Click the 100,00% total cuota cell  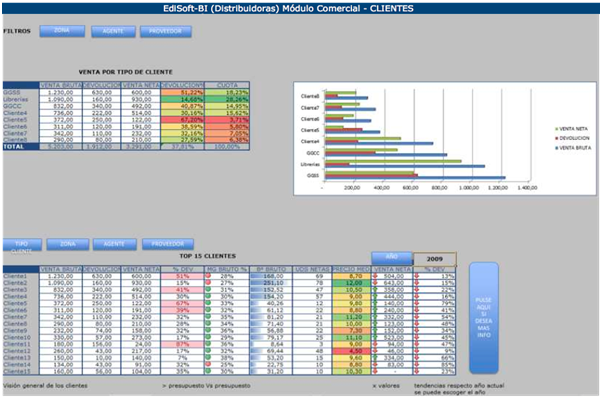(227, 147)
